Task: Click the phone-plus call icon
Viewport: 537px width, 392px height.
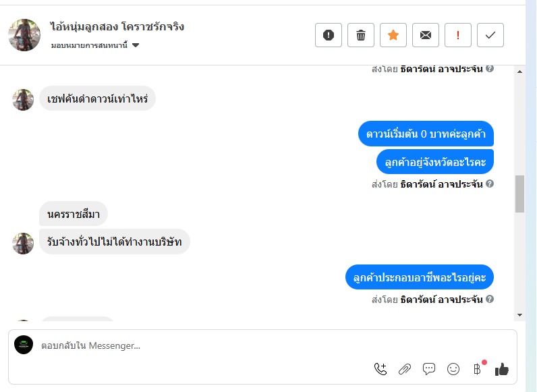Action: point(380,369)
